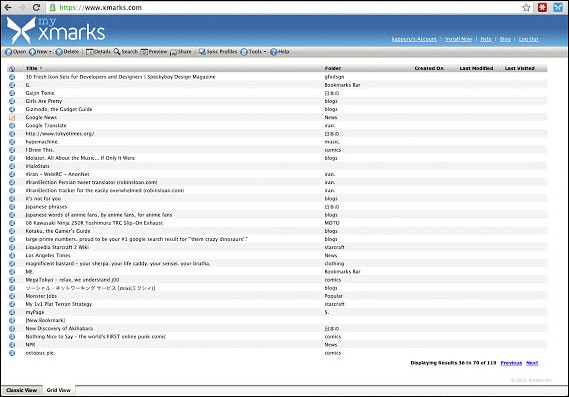The height and width of the screenshot is (397, 569).
Task: Click the Xmarks butterfly logo
Action: [x=21, y=31]
